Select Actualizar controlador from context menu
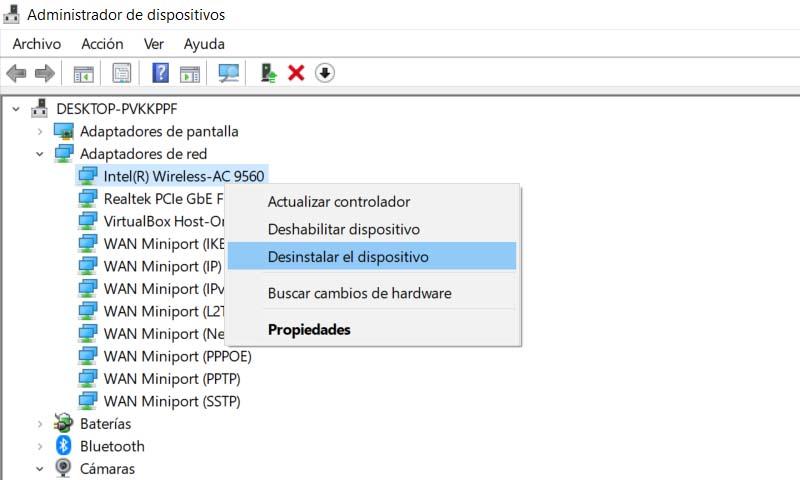 click(339, 202)
